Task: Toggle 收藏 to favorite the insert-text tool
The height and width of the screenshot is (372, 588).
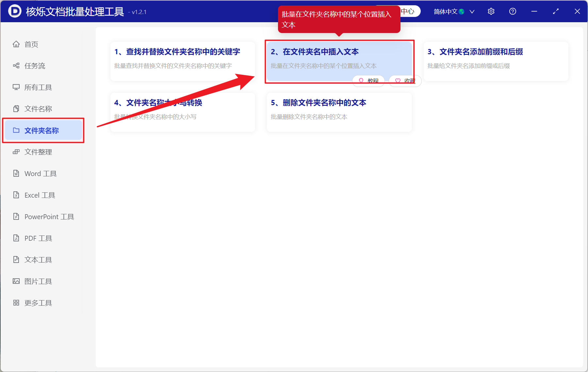Action: 404,81
